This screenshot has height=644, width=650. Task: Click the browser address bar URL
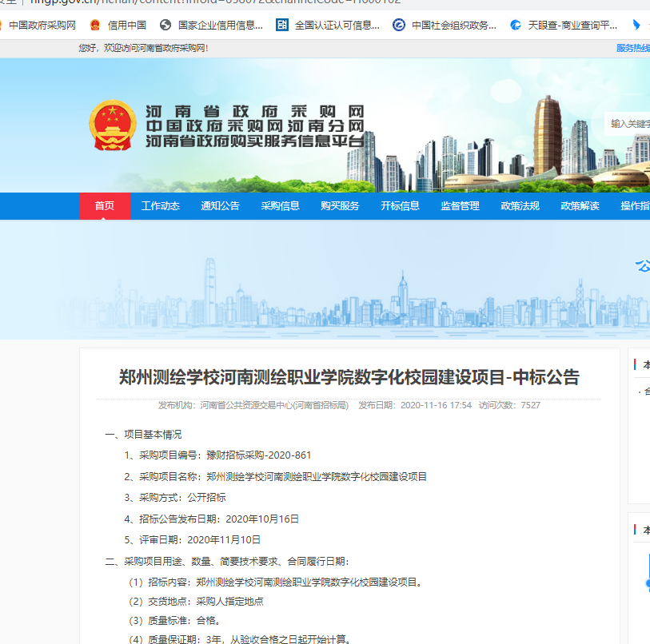coord(216,2)
